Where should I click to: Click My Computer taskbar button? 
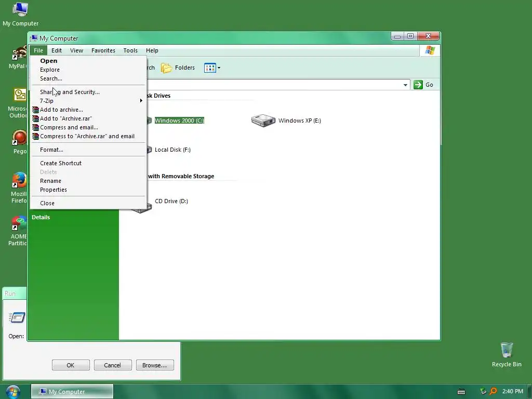point(72,392)
